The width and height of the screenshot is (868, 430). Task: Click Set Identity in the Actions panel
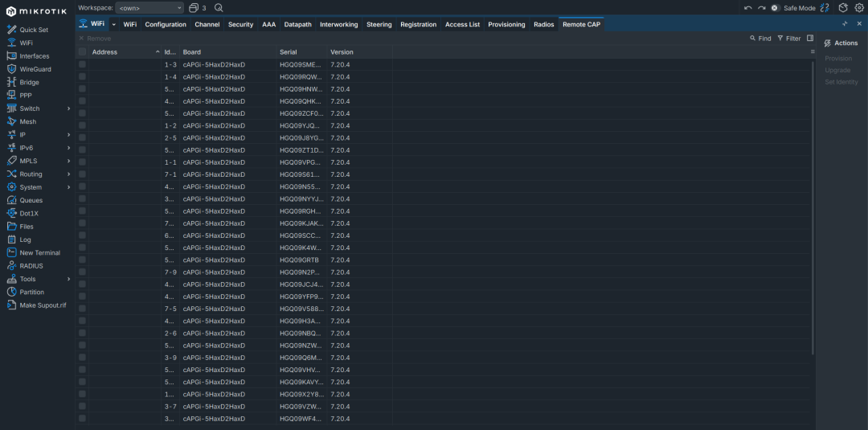(841, 82)
